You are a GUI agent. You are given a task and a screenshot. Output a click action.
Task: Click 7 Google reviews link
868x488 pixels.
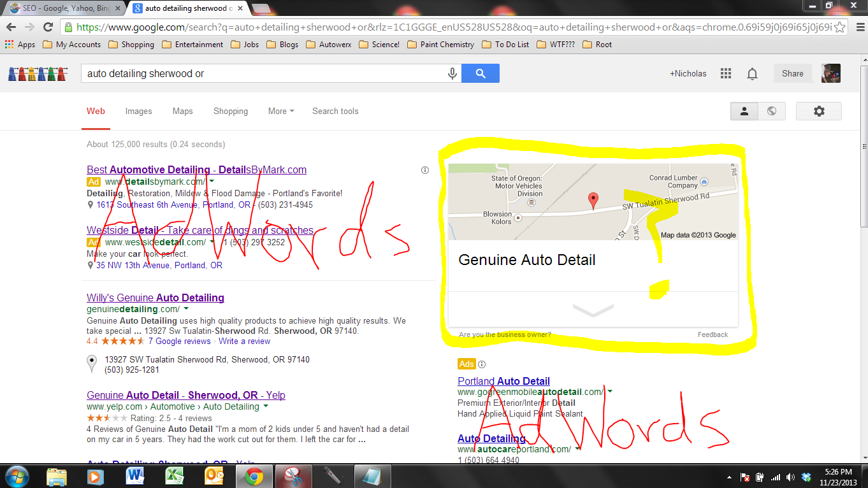pyautogui.click(x=179, y=341)
